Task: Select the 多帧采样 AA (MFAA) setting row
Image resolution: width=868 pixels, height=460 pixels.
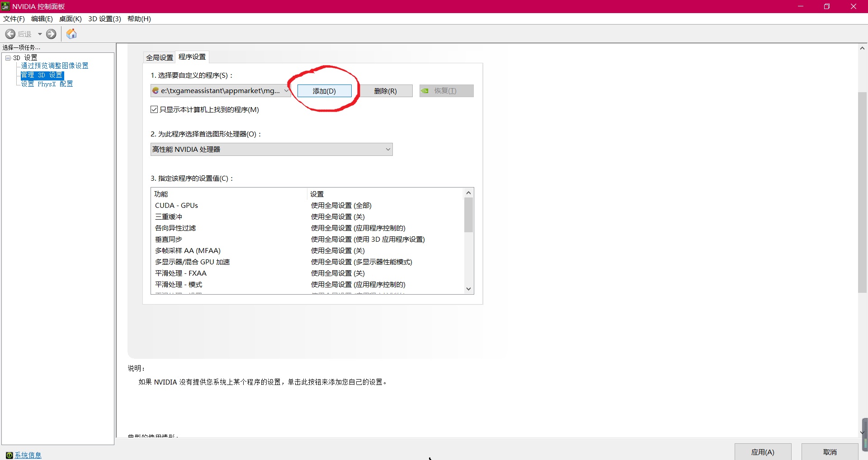Action: coord(307,251)
